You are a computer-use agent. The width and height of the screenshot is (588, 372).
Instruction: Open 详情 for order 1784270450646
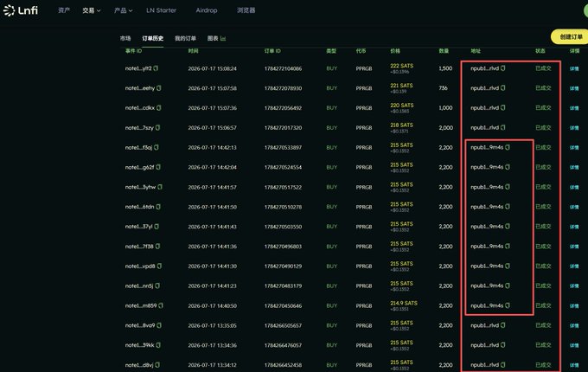pyautogui.click(x=574, y=306)
